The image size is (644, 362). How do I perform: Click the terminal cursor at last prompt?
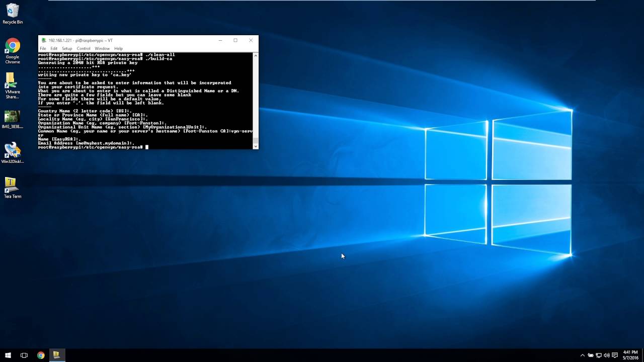[146, 147]
